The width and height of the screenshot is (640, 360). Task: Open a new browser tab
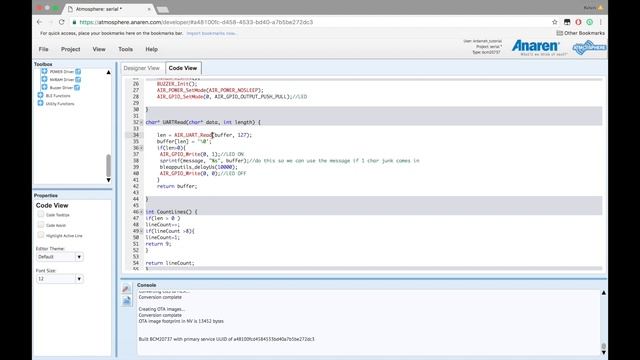(162, 9)
